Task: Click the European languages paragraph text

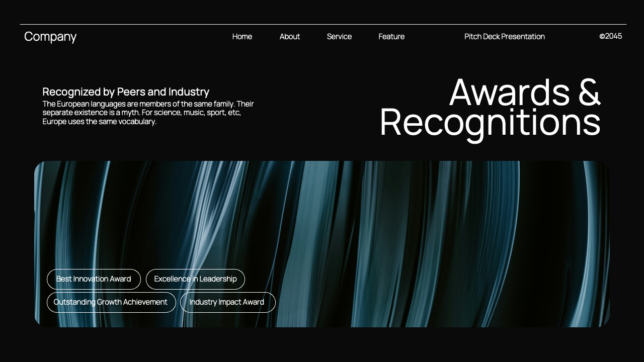Action: (x=148, y=113)
